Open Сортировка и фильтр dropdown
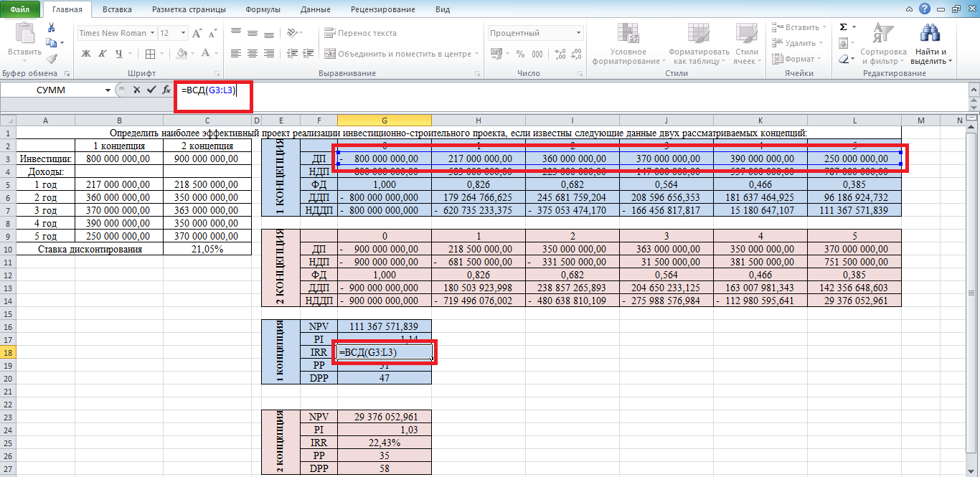Viewport: 980px width, 477px height. [883, 44]
